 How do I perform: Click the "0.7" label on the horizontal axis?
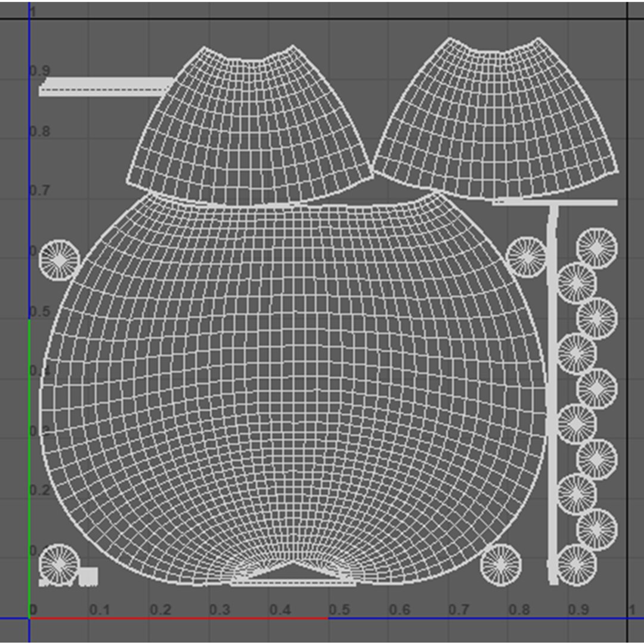(459, 609)
